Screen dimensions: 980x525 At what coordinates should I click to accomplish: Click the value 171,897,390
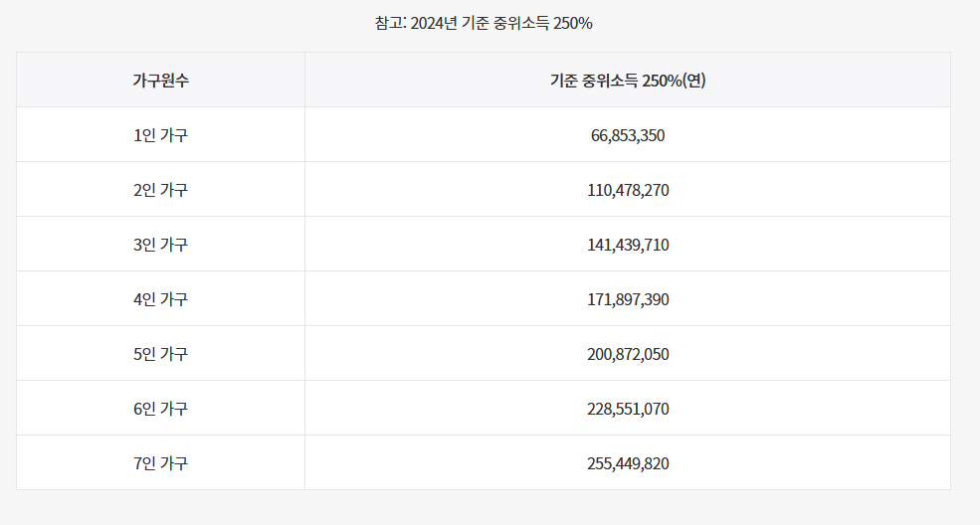(628, 299)
